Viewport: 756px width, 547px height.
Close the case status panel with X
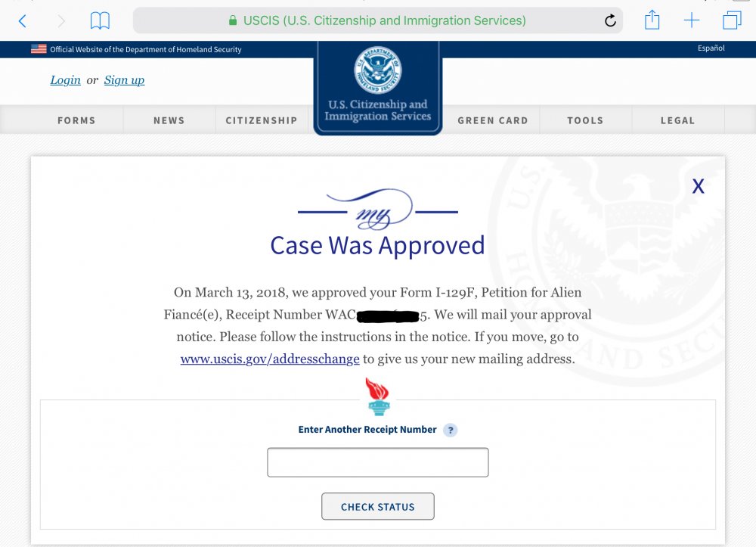tap(698, 186)
